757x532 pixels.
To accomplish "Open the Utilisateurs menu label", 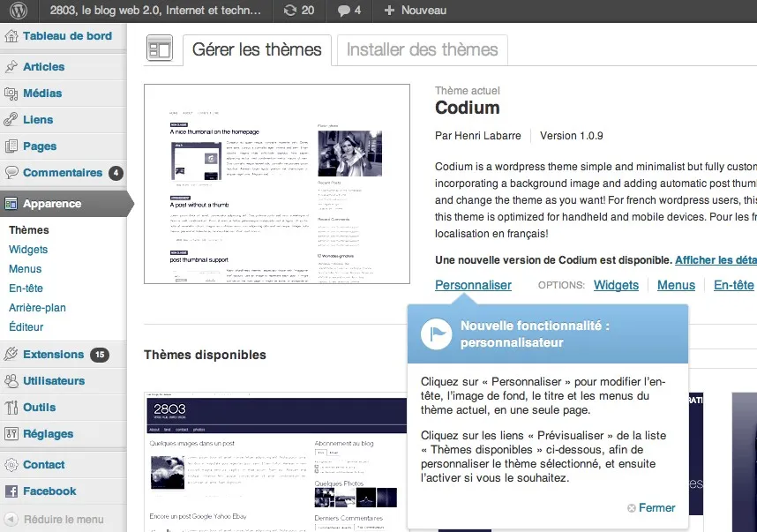I will tap(54, 381).
